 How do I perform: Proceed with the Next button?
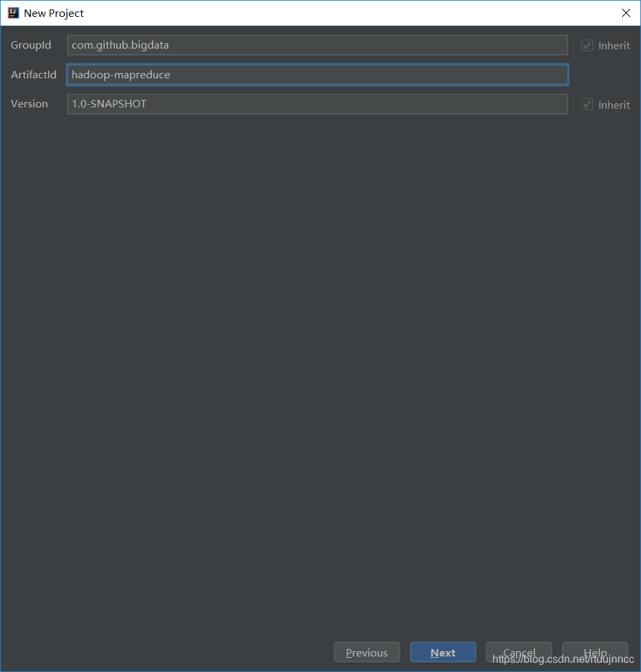pos(443,652)
